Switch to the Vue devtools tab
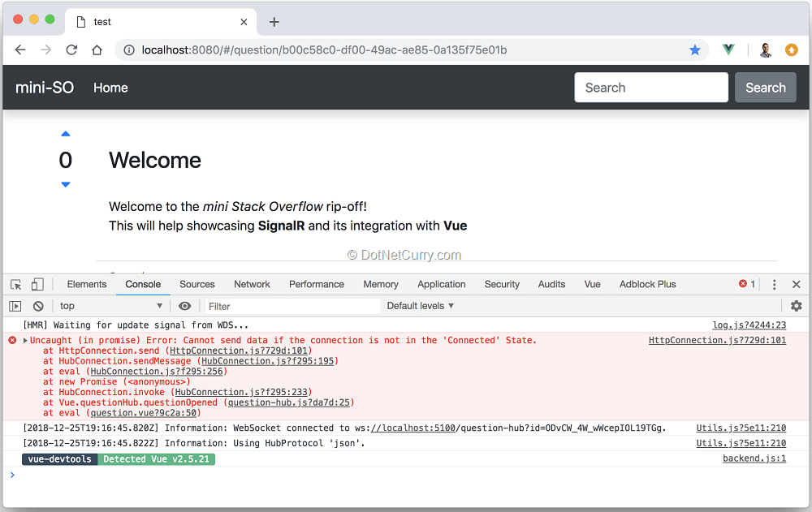This screenshot has height=512, width=812. (x=593, y=284)
